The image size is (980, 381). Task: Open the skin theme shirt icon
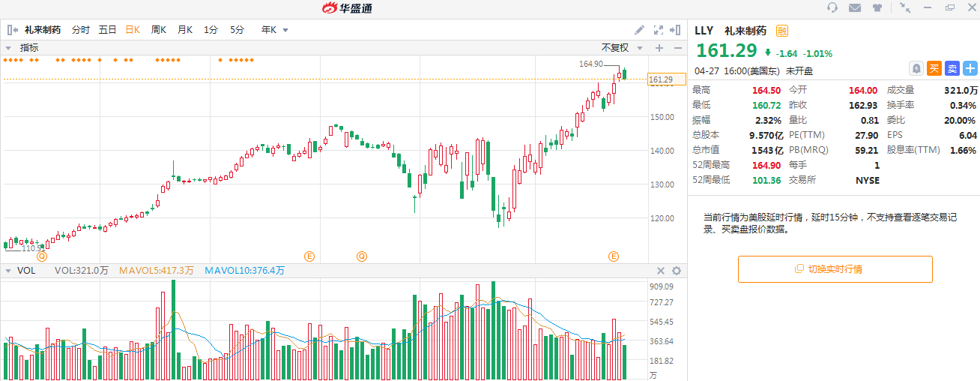877,7
